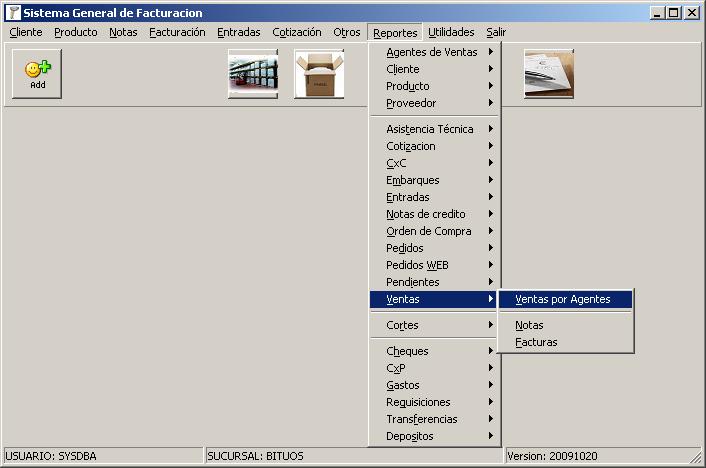Expand the Cheques submenu
The image size is (706, 468).
click(x=434, y=351)
